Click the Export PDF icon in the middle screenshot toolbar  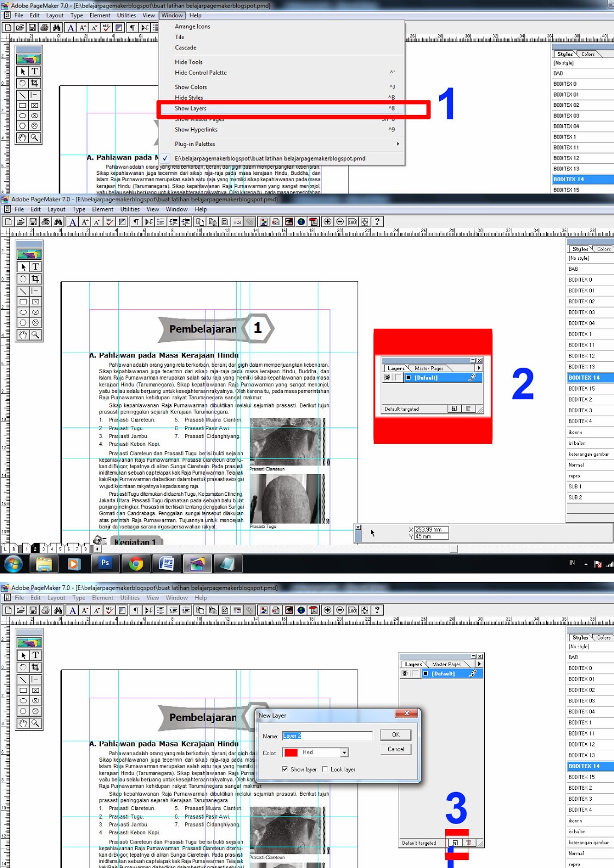313,221
